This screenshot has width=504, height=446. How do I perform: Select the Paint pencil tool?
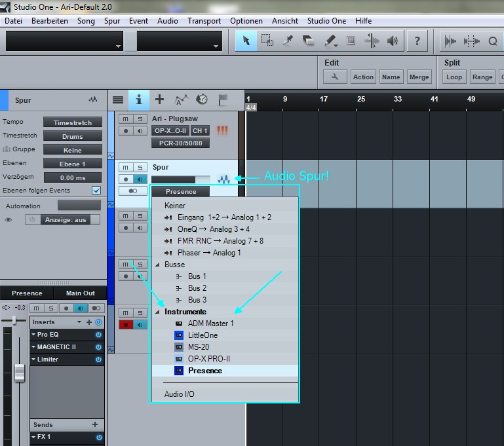click(x=330, y=41)
